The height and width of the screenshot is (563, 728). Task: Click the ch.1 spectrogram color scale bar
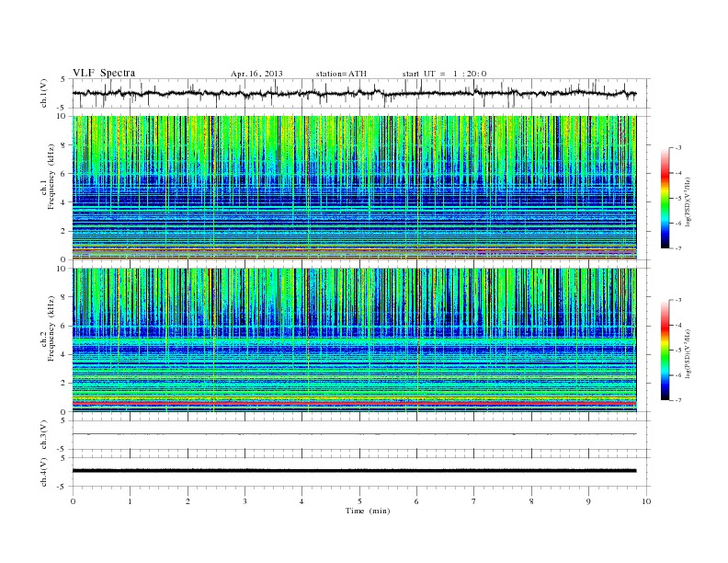(x=665, y=198)
